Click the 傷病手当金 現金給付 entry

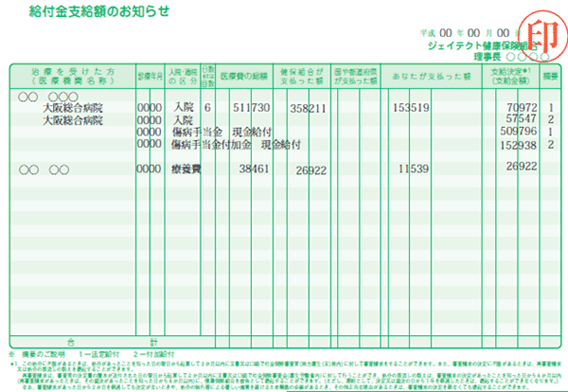point(222,133)
